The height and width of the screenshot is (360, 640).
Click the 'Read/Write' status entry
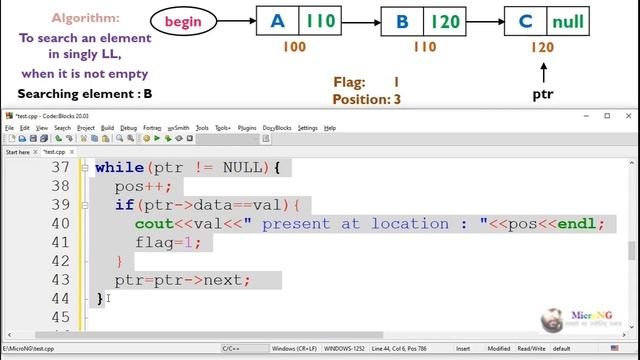[531, 348]
